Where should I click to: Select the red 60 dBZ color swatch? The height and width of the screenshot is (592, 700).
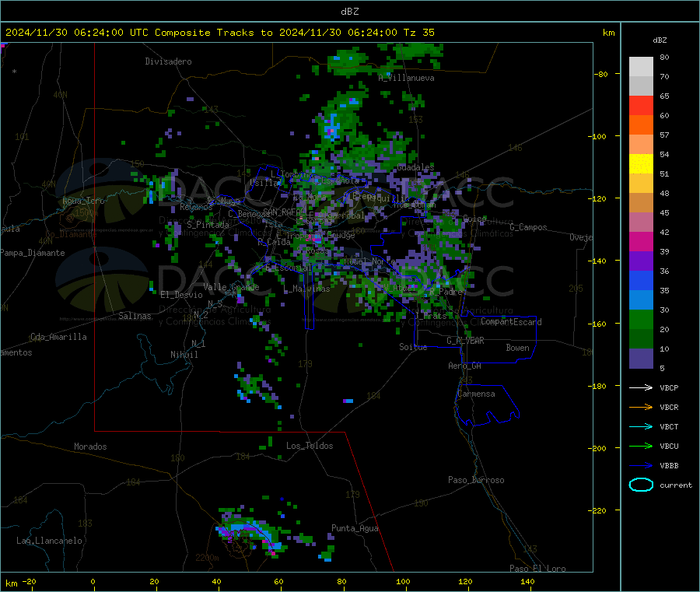click(x=641, y=105)
